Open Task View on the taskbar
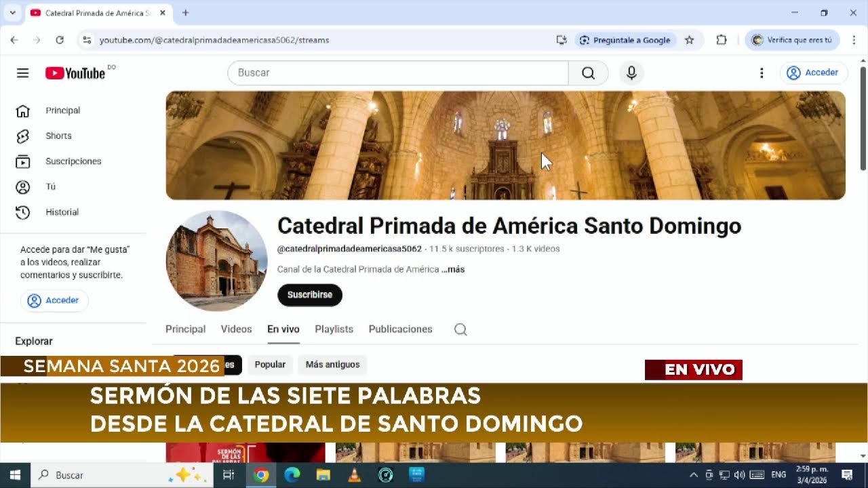Screen dimensions: 868x488 click(x=229, y=475)
